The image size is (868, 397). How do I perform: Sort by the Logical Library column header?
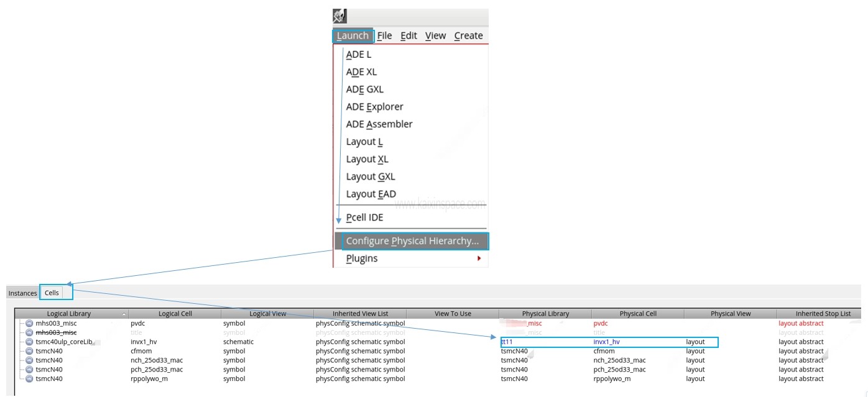(x=69, y=314)
